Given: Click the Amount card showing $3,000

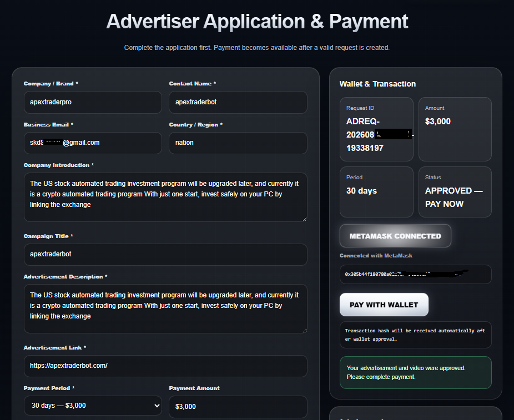Looking at the screenshot, I should pos(455,129).
